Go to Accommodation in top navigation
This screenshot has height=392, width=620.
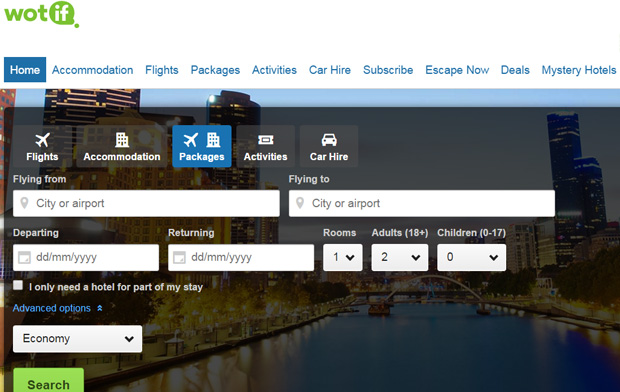pos(93,70)
